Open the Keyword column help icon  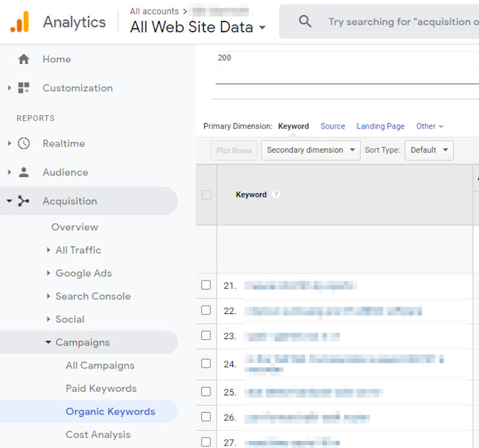[275, 194]
